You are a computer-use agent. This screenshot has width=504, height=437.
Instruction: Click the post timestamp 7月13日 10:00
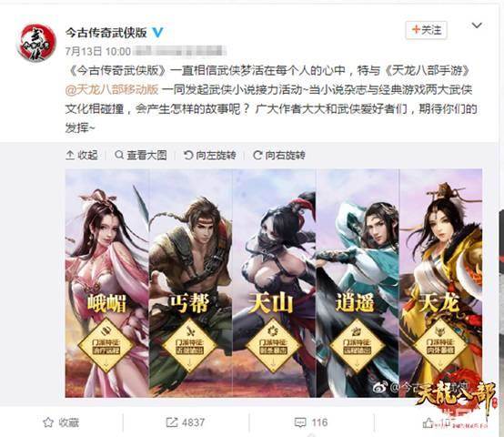click(x=98, y=52)
